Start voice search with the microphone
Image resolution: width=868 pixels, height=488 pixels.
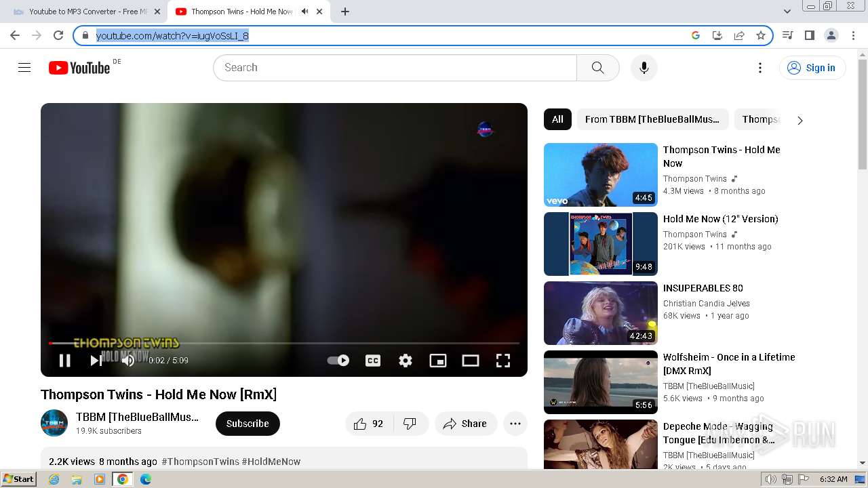pyautogui.click(x=644, y=68)
